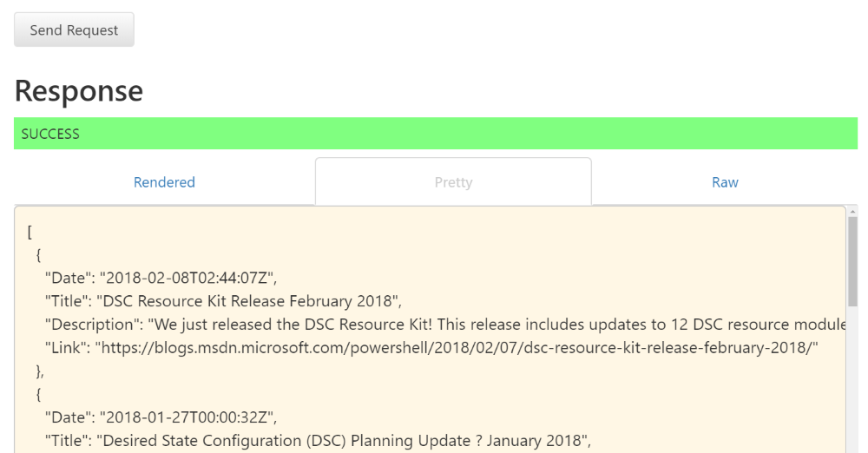Select the Pretty response tab
Viewport: 868px width, 453px height.
[453, 182]
